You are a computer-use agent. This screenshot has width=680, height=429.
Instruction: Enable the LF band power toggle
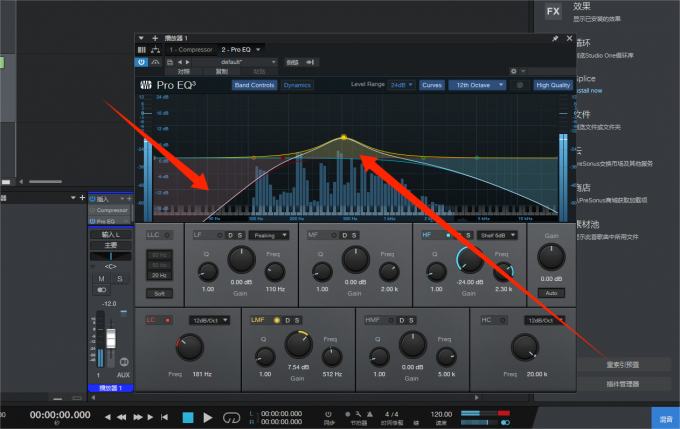click(x=220, y=235)
